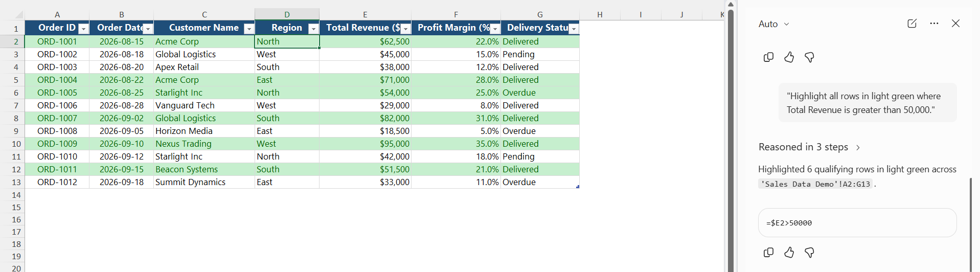Select row 13 header
The image size is (980, 272).
coord(12,182)
